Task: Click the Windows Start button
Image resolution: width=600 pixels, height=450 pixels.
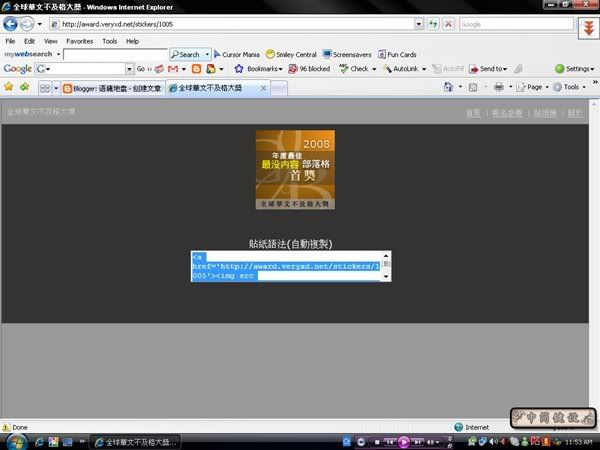Action: 14,440
